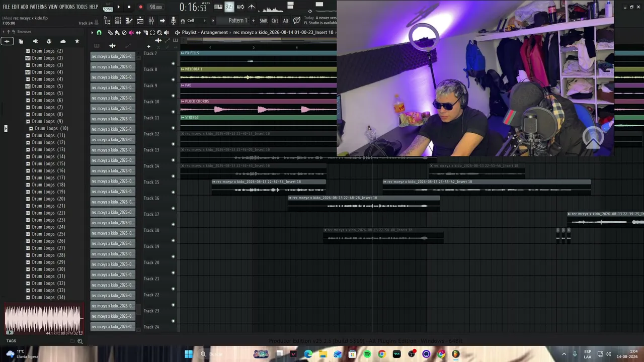Toggle mute switch for Track 20

click(x=174, y=273)
